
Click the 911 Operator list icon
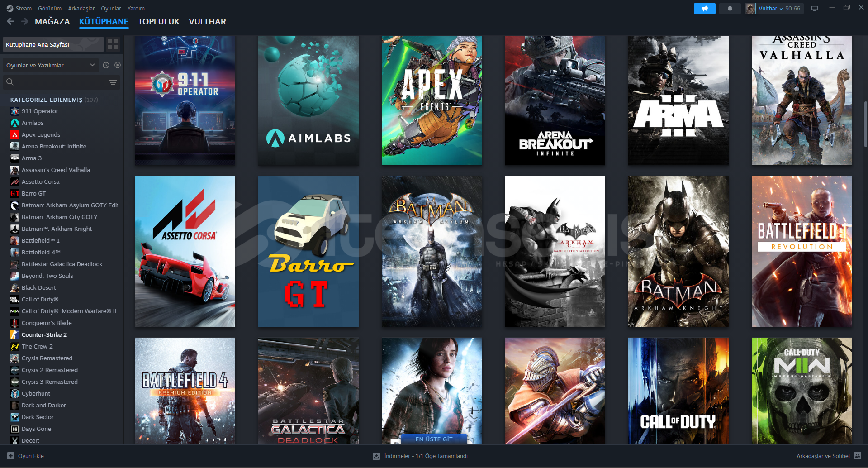click(x=15, y=111)
